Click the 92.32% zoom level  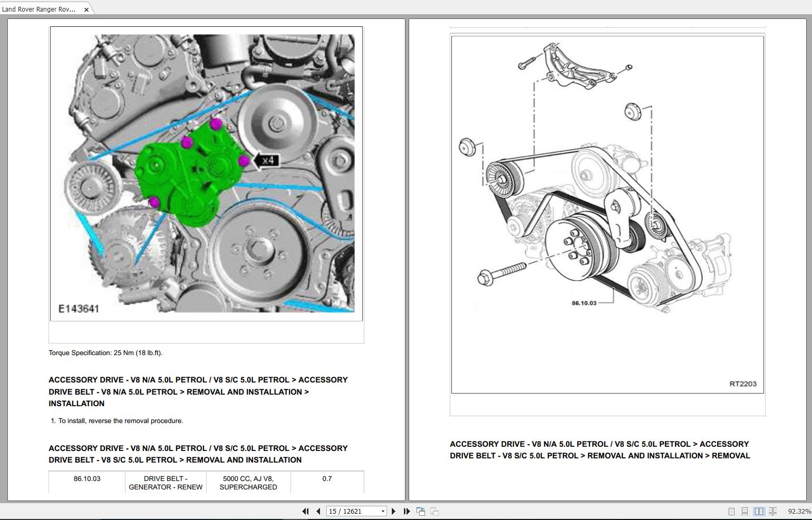799,511
